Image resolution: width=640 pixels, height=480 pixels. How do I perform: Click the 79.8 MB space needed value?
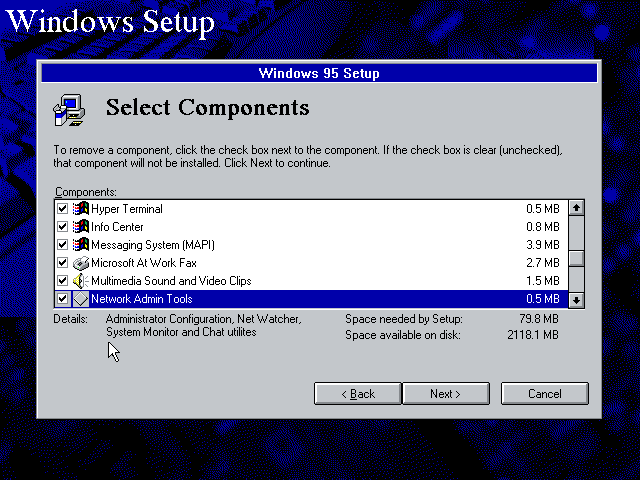coord(539,318)
